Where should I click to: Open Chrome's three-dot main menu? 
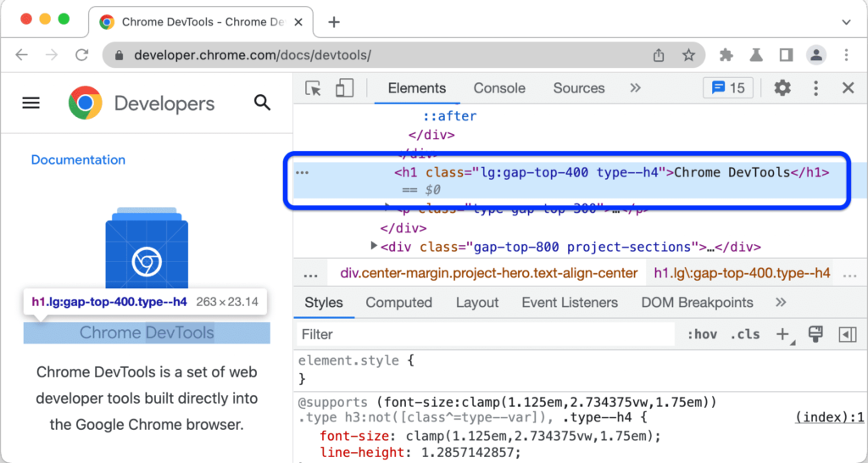[x=846, y=55]
